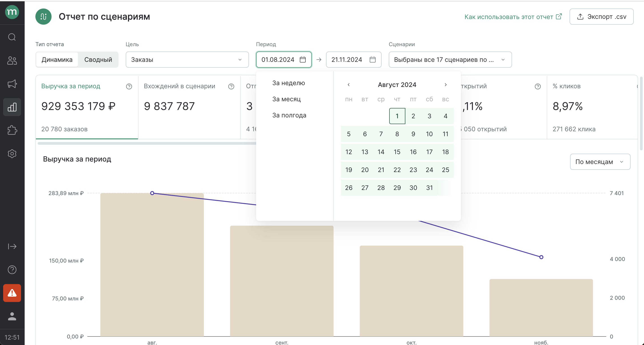Open help via the question mark sidebar icon
Image resolution: width=644 pixels, height=345 pixels.
point(12,270)
